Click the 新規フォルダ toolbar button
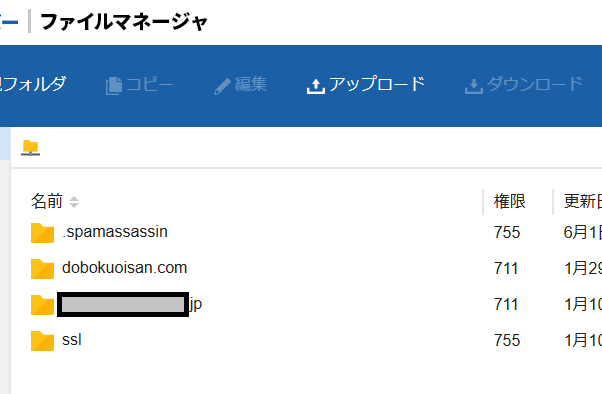This screenshot has height=394, width=602. [33, 84]
